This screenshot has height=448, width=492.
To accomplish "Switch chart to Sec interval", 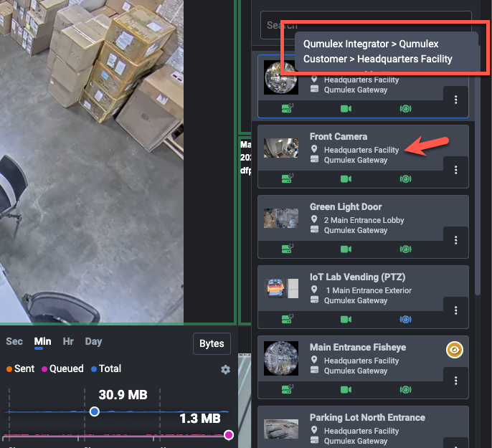I will (14, 341).
